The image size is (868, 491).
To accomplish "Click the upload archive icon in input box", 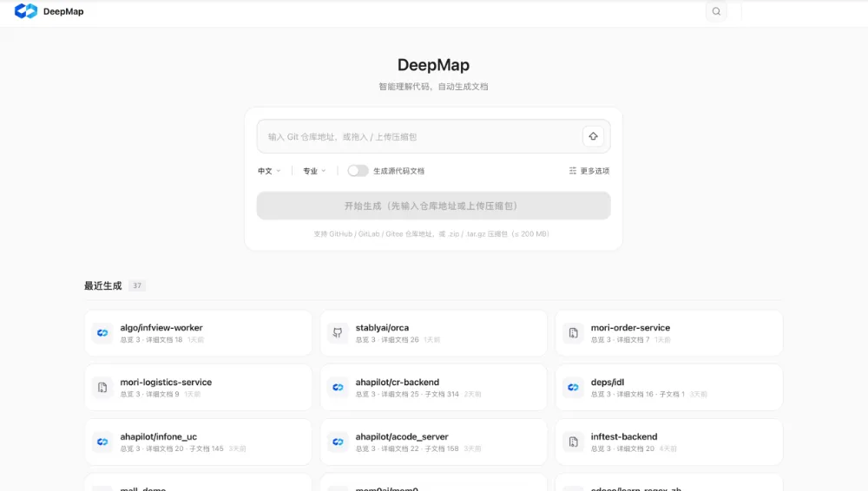I will click(x=593, y=136).
